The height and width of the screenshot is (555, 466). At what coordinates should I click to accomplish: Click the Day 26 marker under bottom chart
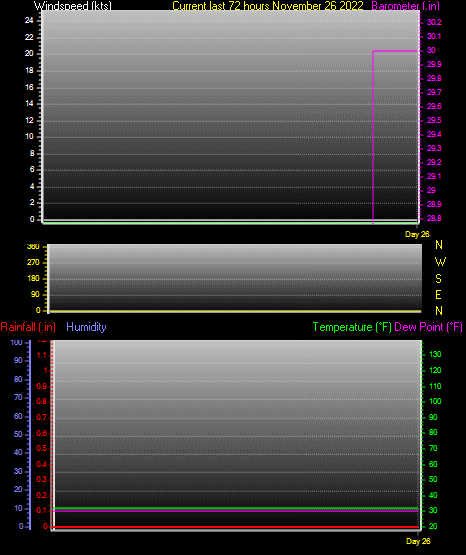click(418, 541)
